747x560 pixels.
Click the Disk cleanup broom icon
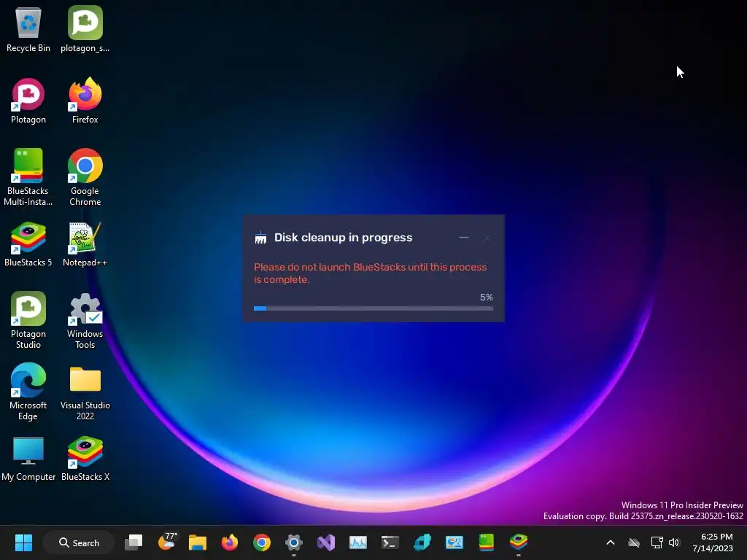pos(260,238)
